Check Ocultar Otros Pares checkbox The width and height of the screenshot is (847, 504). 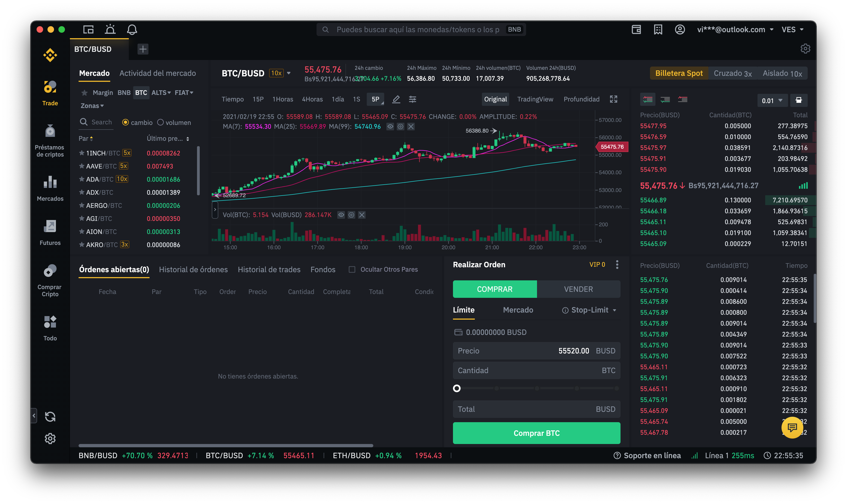coord(352,269)
